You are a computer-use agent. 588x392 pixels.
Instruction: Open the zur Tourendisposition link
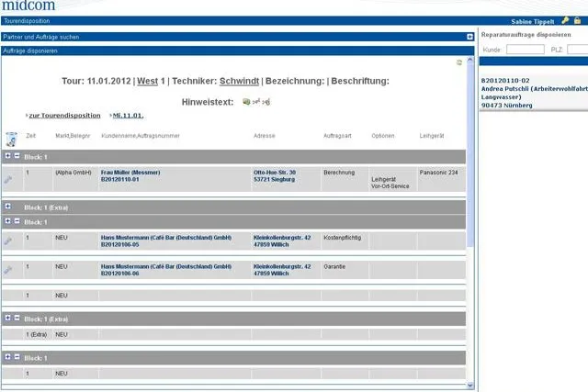tap(64, 116)
